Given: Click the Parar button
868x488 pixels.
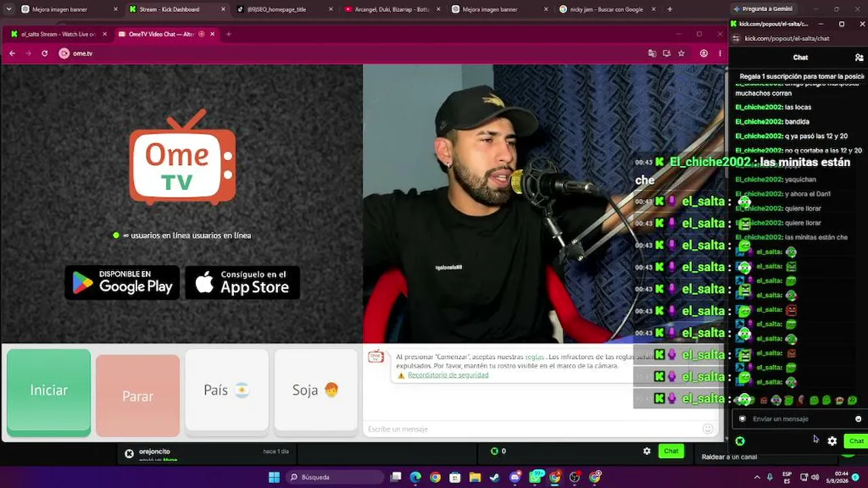Looking at the screenshot, I should [x=138, y=396].
